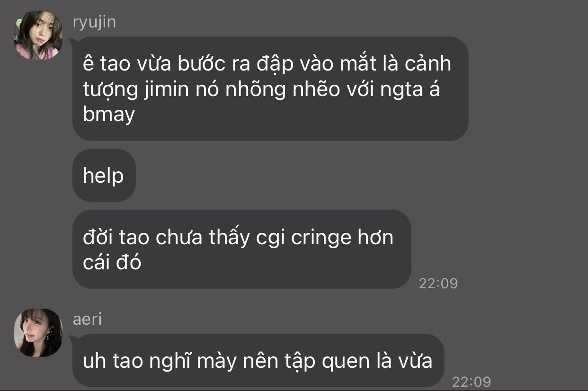The height and width of the screenshot is (391, 588).
Task: Select the bubble "đời tao chưa thấy cgi cringe"
Action: coord(241,249)
